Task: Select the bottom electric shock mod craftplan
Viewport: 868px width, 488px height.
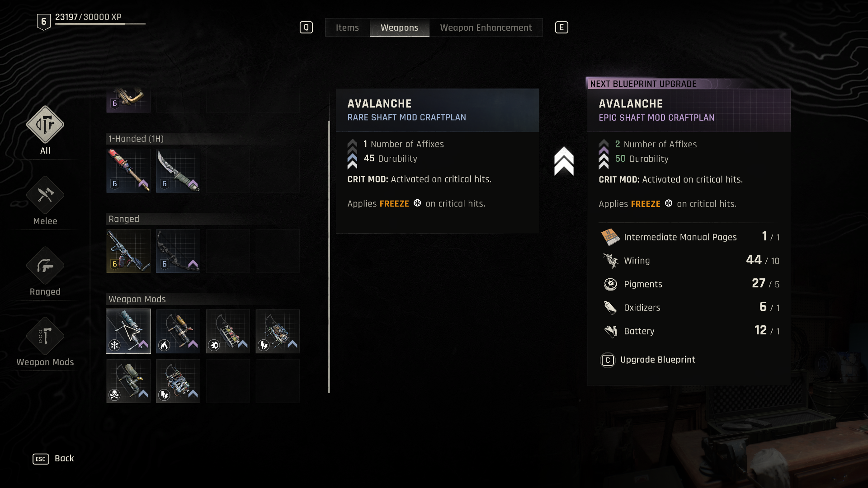Action: 178,381
